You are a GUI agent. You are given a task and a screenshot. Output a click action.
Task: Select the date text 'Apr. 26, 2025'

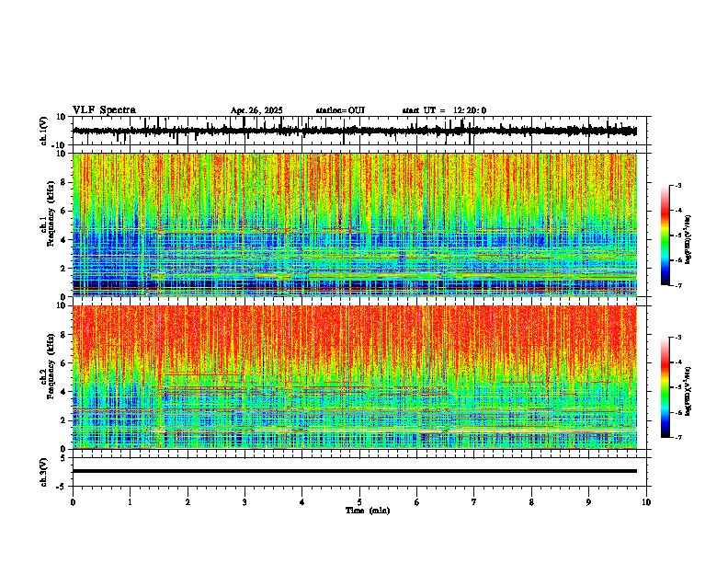click(x=256, y=110)
